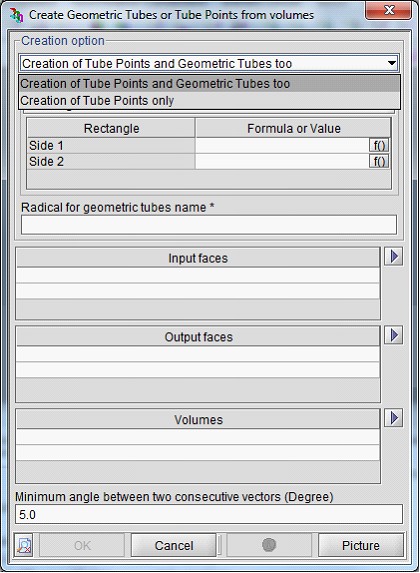
Task: Click the Side 2 formula value field
Action: (x=282, y=162)
